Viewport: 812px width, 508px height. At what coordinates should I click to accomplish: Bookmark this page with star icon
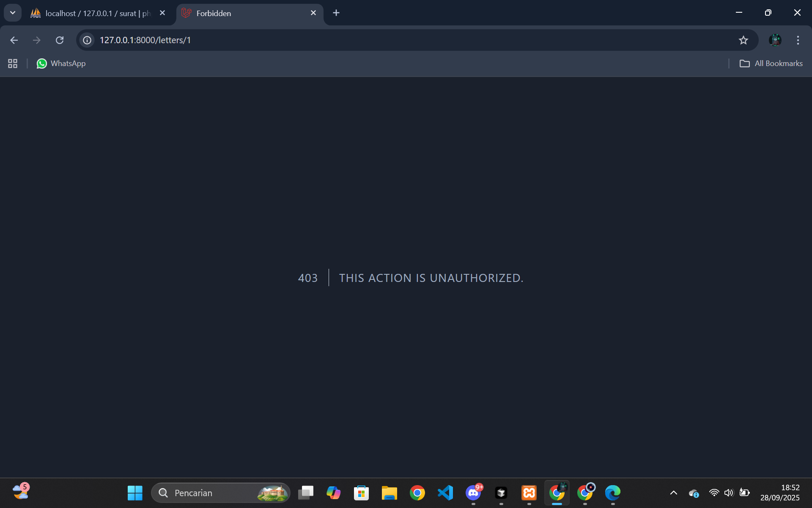pyautogui.click(x=743, y=40)
